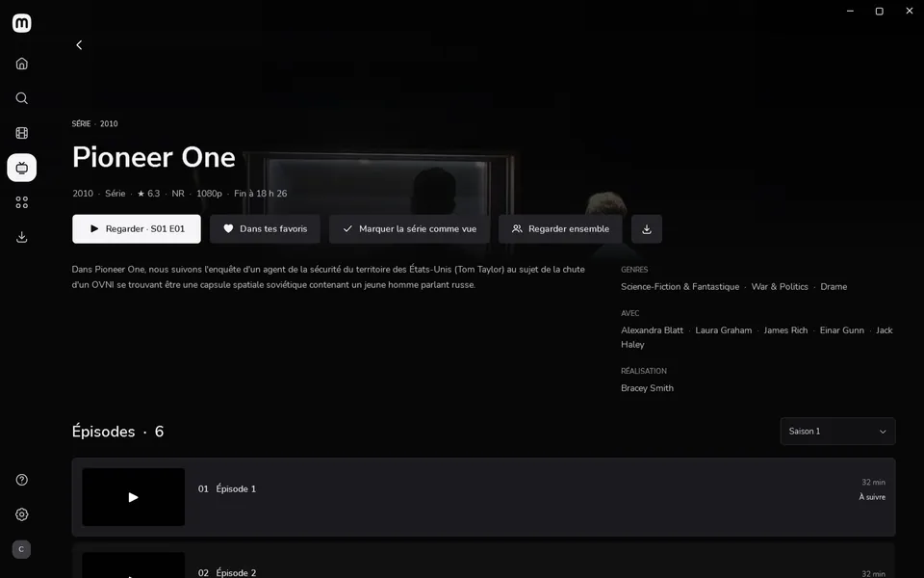Click the Pioneer One title
Screen dimensions: 924x578
pos(154,157)
